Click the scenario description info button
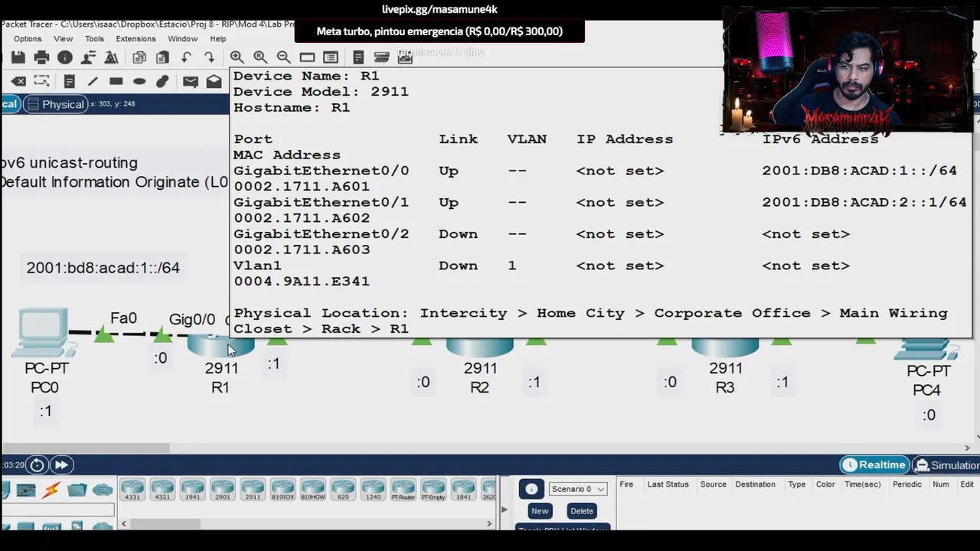The width and height of the screenshot is (980, 551). tap(531, 489)
